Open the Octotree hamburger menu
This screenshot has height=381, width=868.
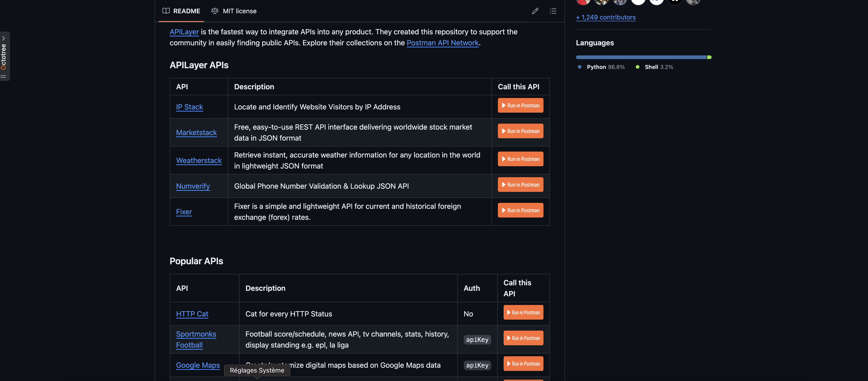click(x=4, y=77)
